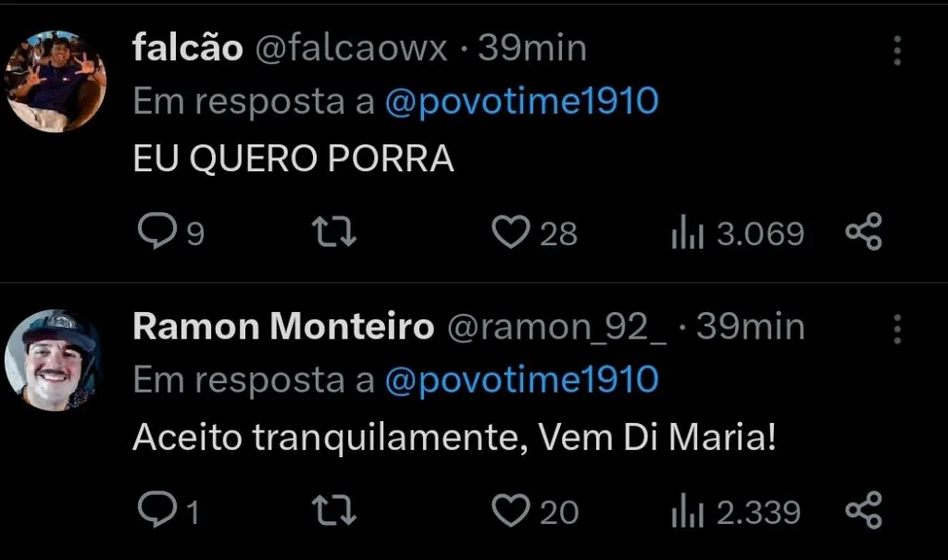
Task: Retweet Ramon Monteiro's tweet
Action: (333, 510)
